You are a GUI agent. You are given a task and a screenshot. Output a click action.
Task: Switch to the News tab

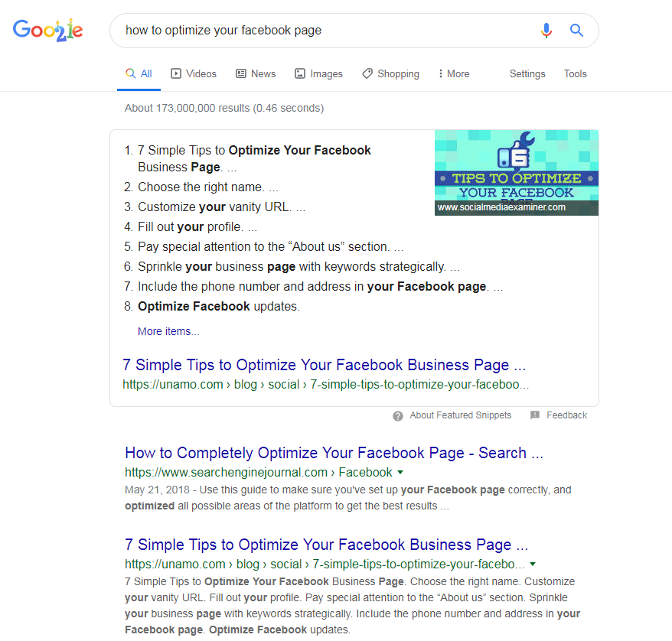(x=256, y=73)
